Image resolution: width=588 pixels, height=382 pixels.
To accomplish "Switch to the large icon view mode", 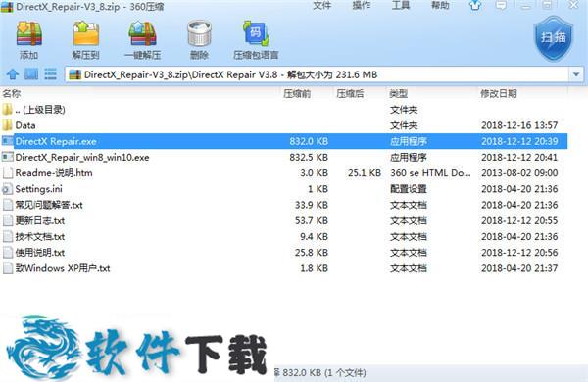I will [x=31, y=74].
